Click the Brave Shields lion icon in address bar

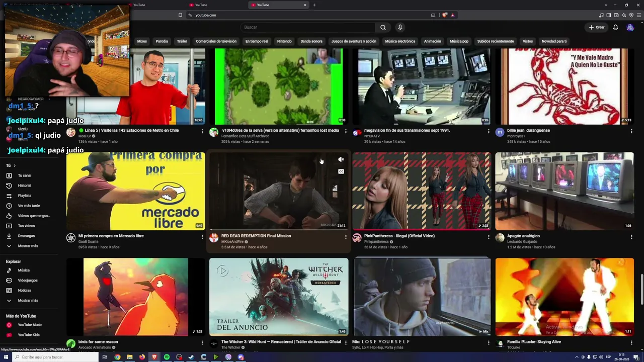[445, 15]
